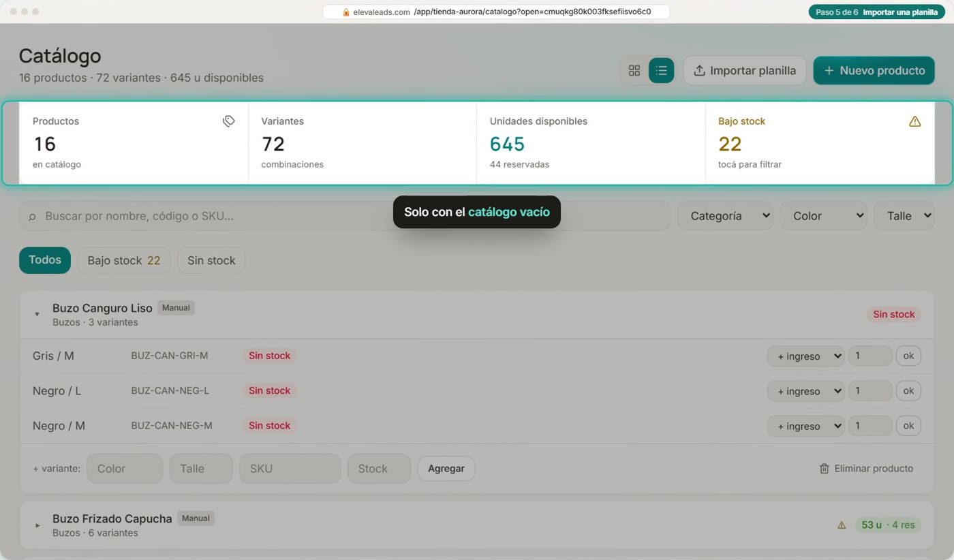
Task: Click the warning triangle in Bajo stock card
Action: tap(914, 121)
